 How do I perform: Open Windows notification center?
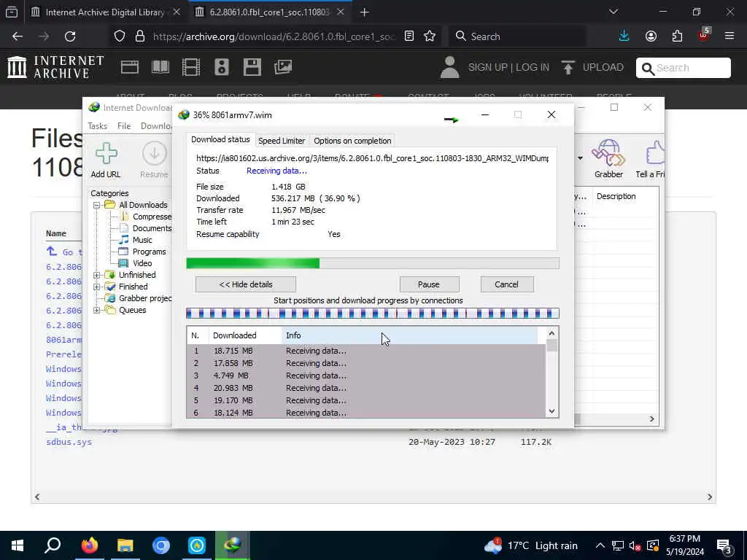[724, 545]
